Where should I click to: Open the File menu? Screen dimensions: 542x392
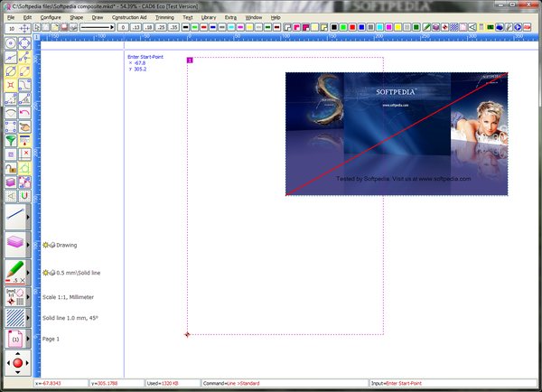click(11, 17)
